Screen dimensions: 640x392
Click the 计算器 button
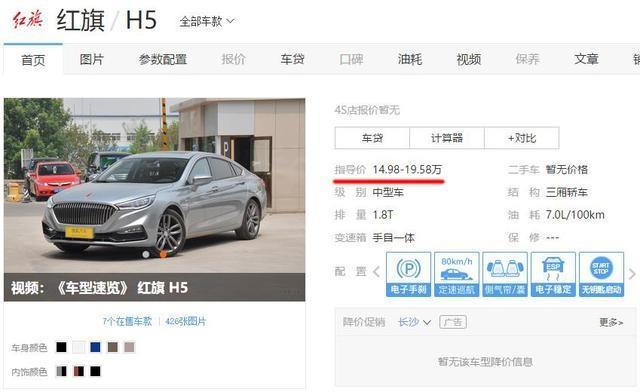[x=447, y=138]
